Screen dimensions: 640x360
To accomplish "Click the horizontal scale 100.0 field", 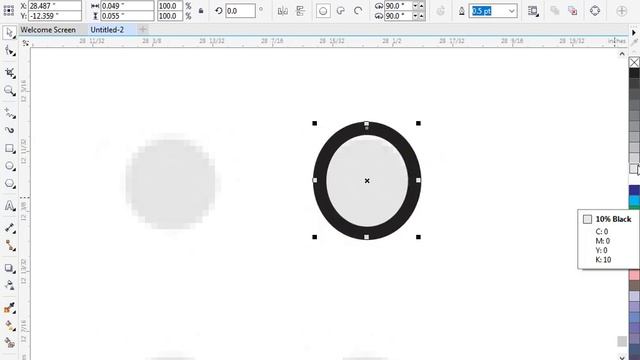I will (170, 6).
